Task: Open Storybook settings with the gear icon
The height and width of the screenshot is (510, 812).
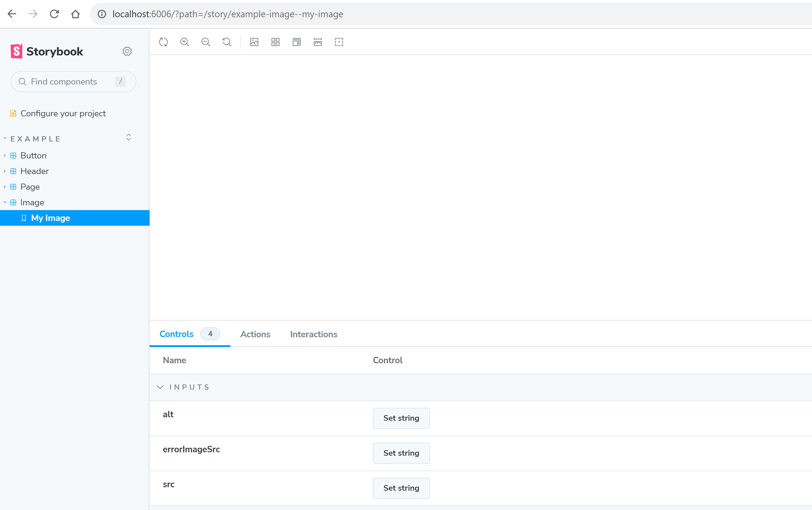Action: point(127,51)
